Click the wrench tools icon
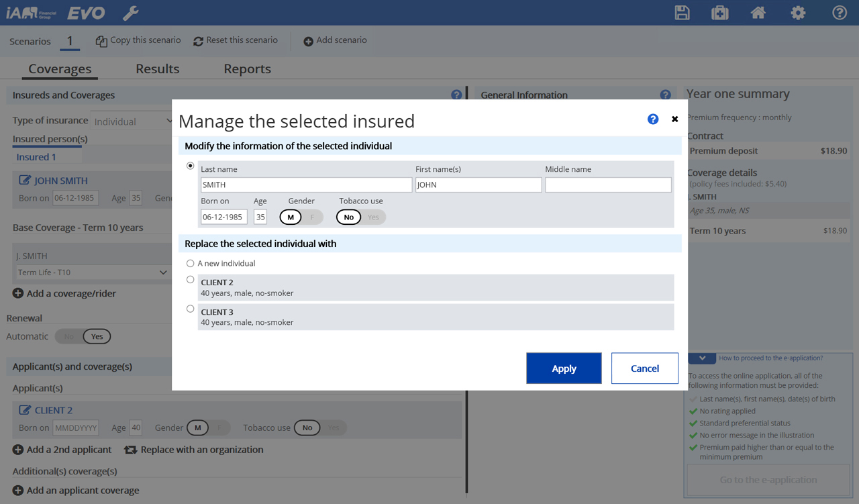Screen dimensions: 859x504 pyautogui.click(x=130, y=13)
